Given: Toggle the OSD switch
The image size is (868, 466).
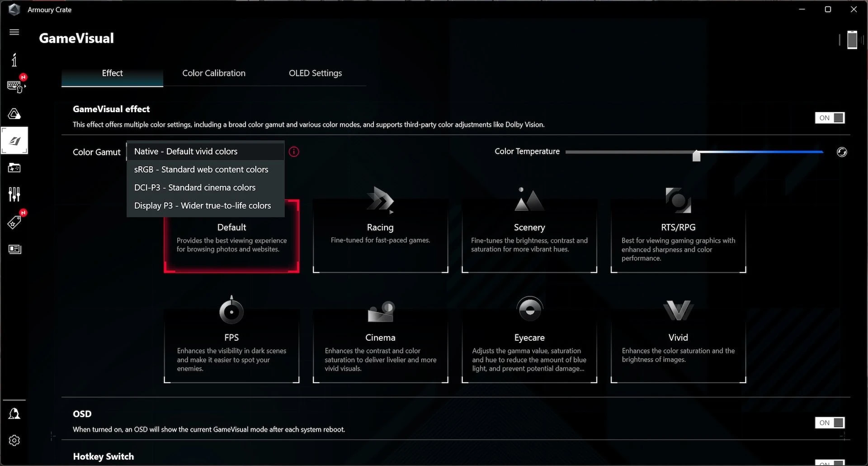Looking at the screenshot, I should 830,423.
